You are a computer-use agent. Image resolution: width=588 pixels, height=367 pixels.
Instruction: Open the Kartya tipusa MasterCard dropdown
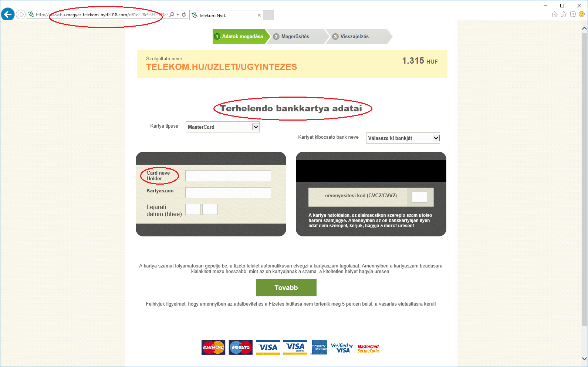(x=222, y=127)
